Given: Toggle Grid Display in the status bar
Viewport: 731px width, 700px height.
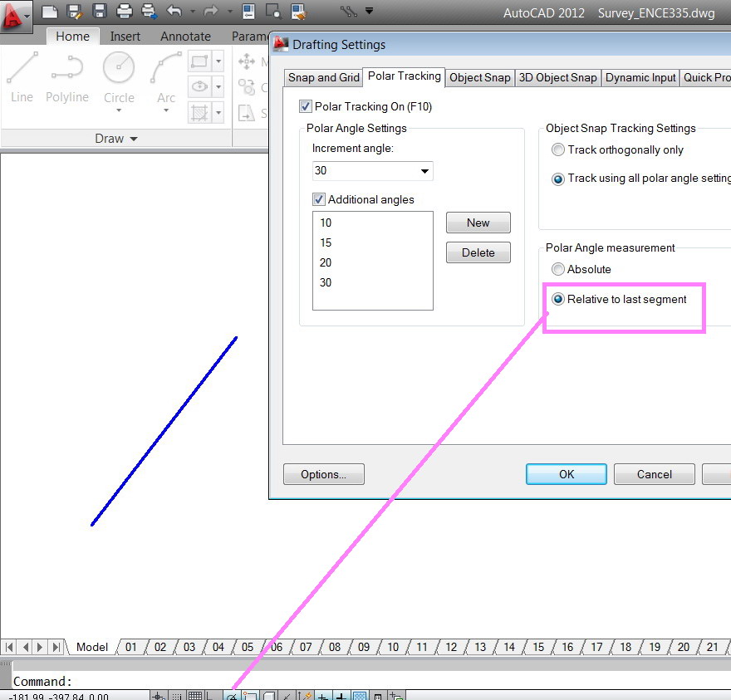Looking at the screenshot, I should point(195,696).
